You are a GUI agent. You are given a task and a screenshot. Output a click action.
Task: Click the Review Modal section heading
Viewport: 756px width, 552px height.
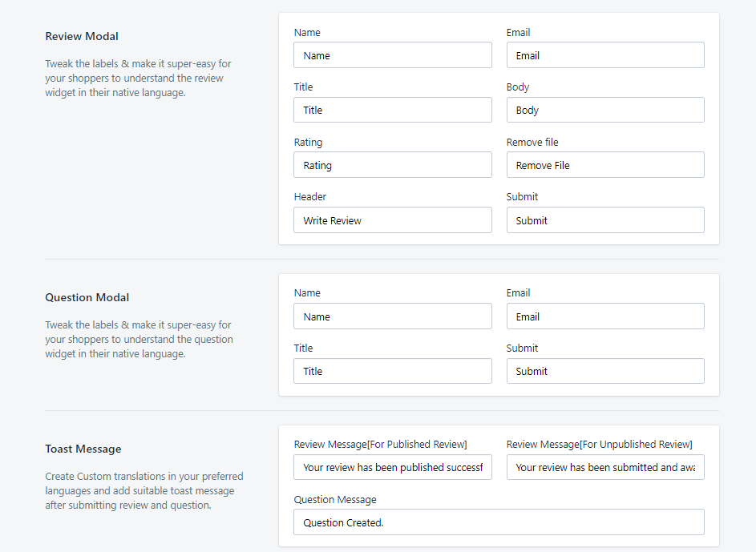click(82, 36)
